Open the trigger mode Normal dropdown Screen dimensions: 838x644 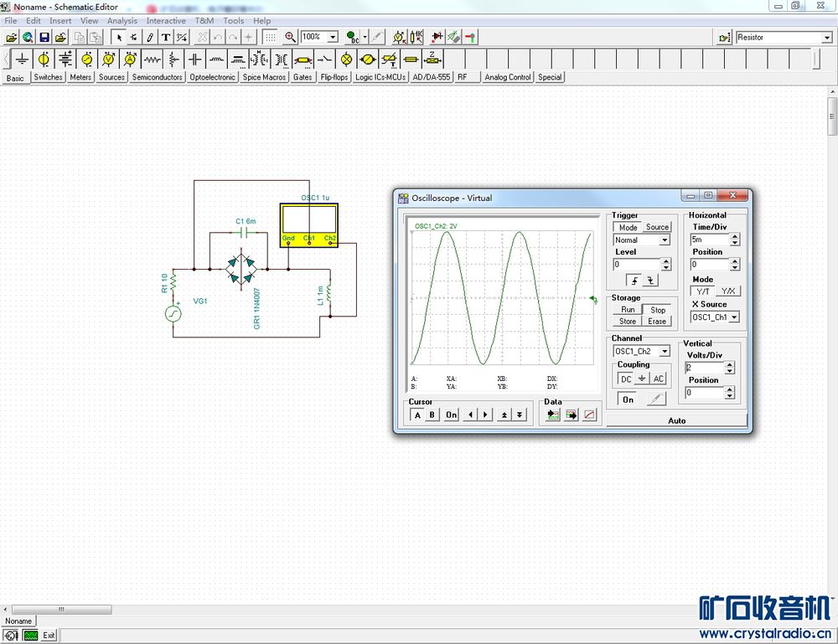(x=665, y=240)
